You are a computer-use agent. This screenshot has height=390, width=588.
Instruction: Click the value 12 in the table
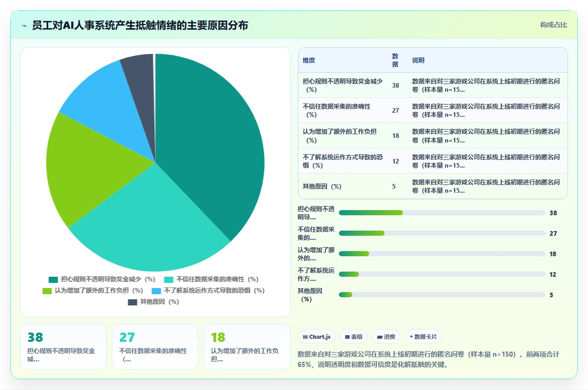pyautogui.click(x=396, y=161)
